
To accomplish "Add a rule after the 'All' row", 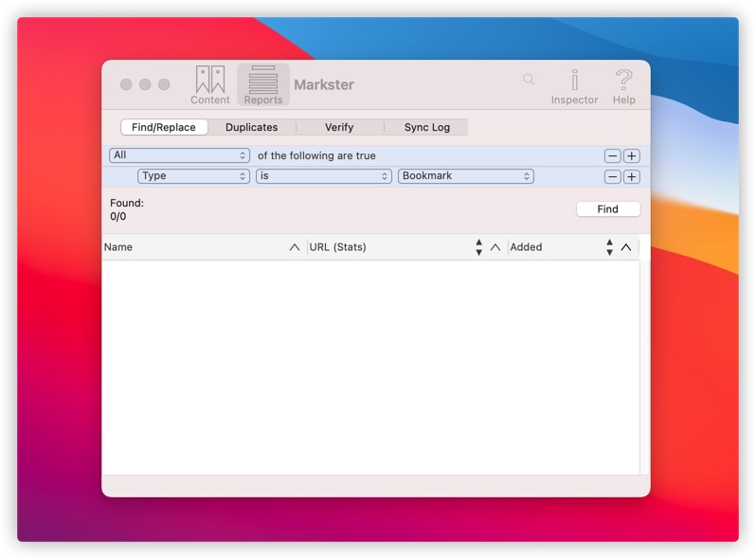I will click(632, 155).
